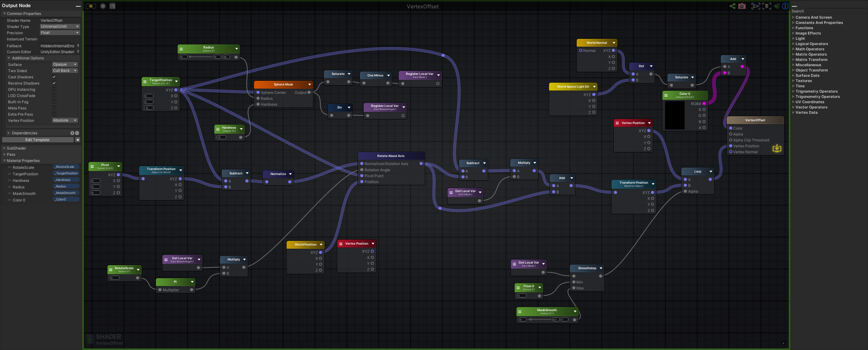Open the blue info help icon

785,6
